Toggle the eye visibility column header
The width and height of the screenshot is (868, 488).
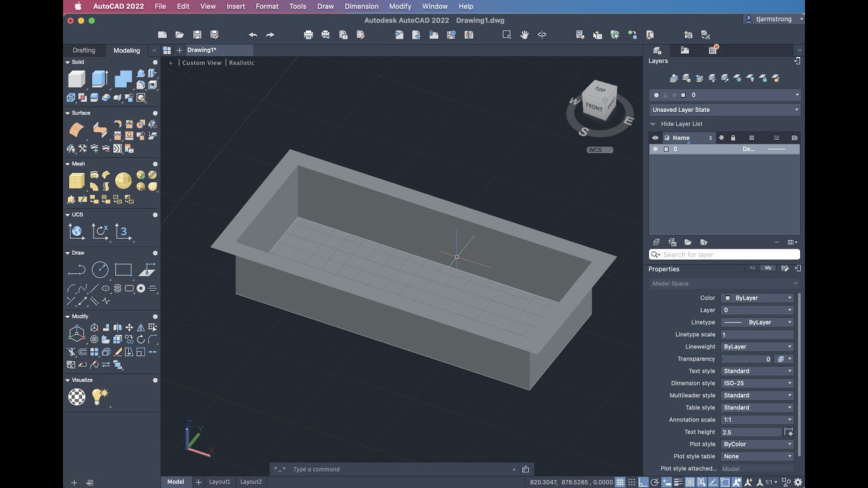(x=655, y=138)
